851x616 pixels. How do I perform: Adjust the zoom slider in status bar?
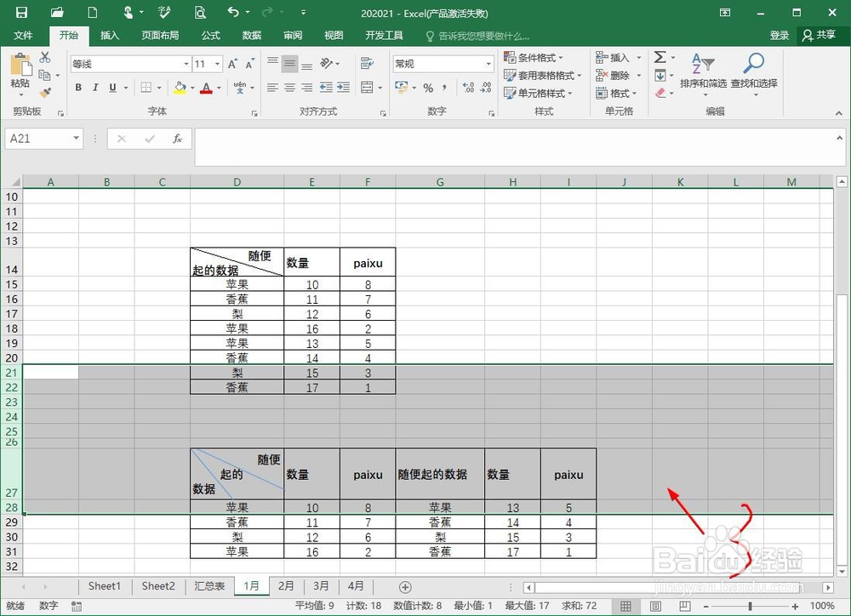tap(750, 607)
